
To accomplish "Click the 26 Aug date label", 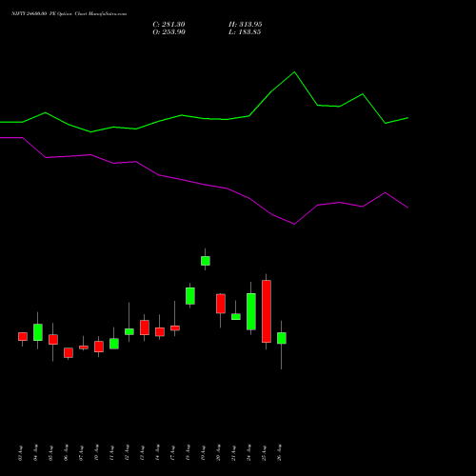I will pos(279,452).
